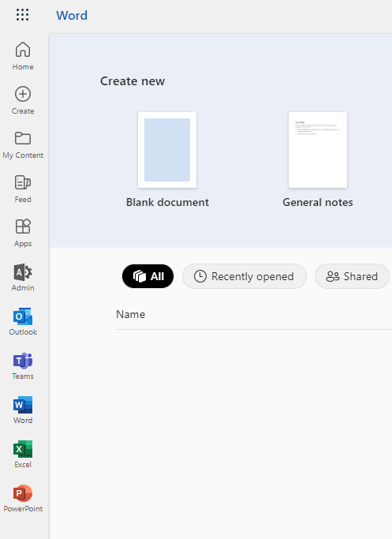Sort files by Name column header
This screenshot has height=539, width=392.
(131, 314)
